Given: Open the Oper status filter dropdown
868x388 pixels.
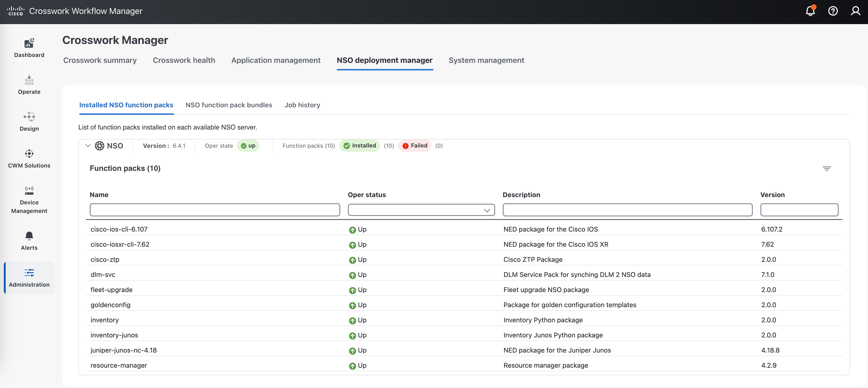Looking at the screenshot, I should (421, 210).
